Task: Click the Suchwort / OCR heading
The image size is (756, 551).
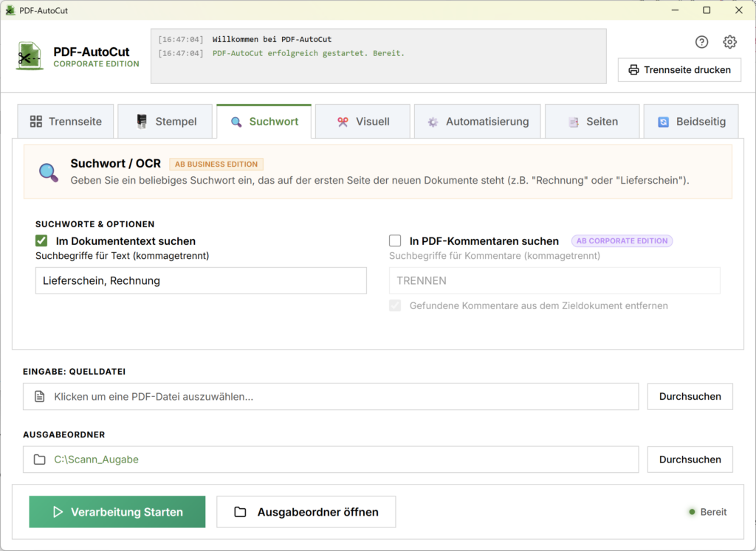Action: point(116,164)
